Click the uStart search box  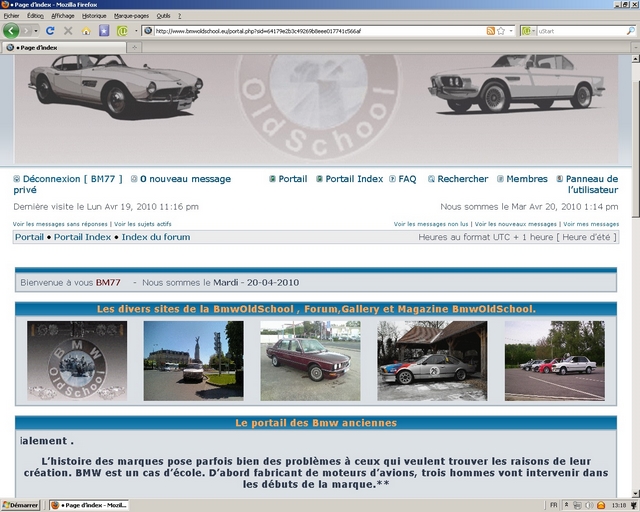coord(582,31)
